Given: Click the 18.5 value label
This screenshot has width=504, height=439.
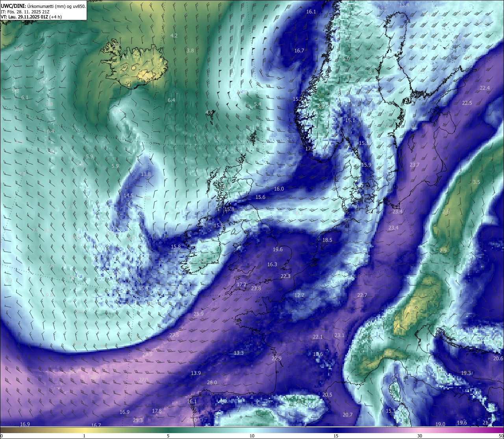Looking at the screenshot, I should coord(327,240).
